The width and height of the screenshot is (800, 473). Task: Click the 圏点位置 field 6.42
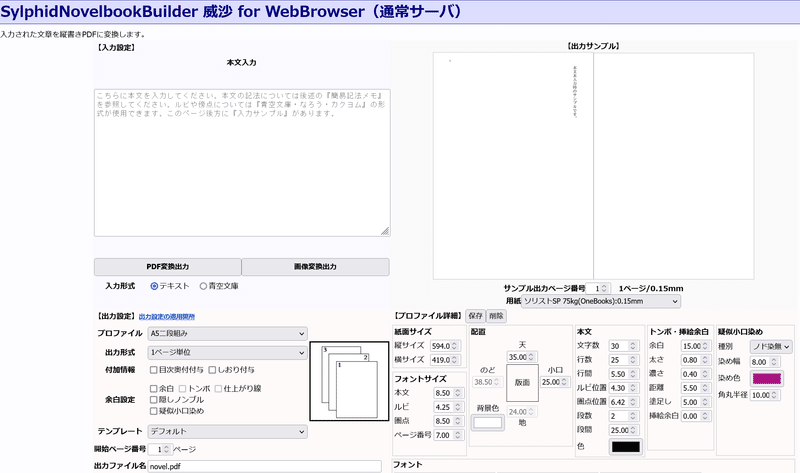tap(623, 402)
